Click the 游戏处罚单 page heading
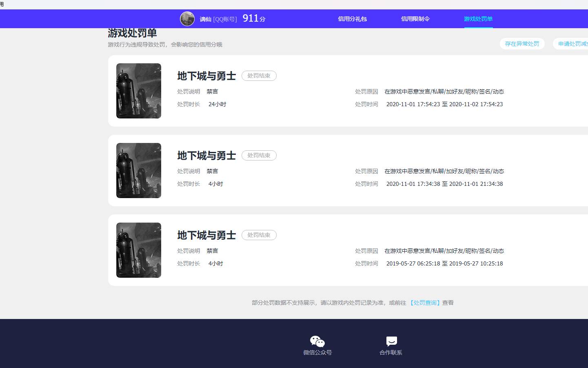 click(x=132, y=33)
